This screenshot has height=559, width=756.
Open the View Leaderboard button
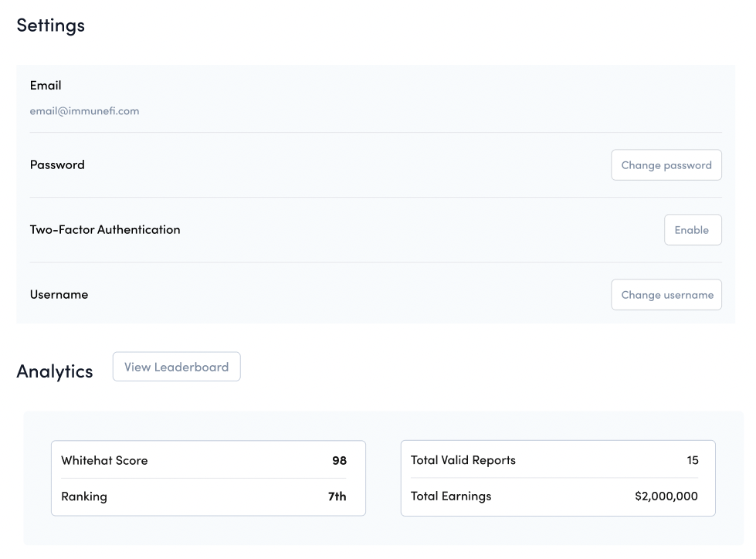pyautogui.click(x=176, y=367)
